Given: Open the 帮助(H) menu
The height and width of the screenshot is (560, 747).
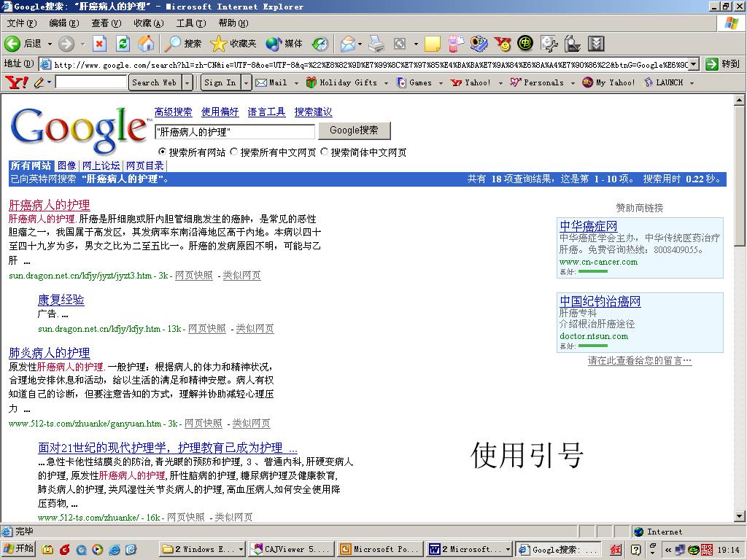Looking at the screenshot, I should 233,23.
